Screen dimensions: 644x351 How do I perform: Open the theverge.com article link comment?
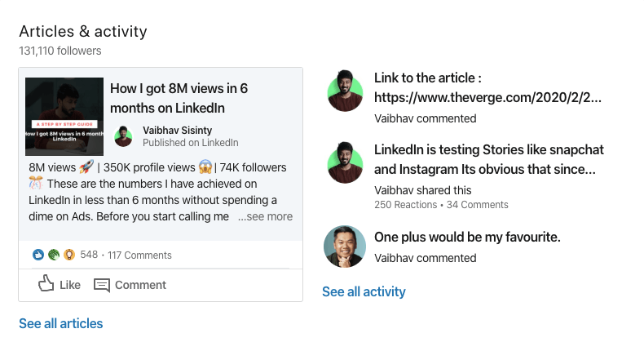487,87
